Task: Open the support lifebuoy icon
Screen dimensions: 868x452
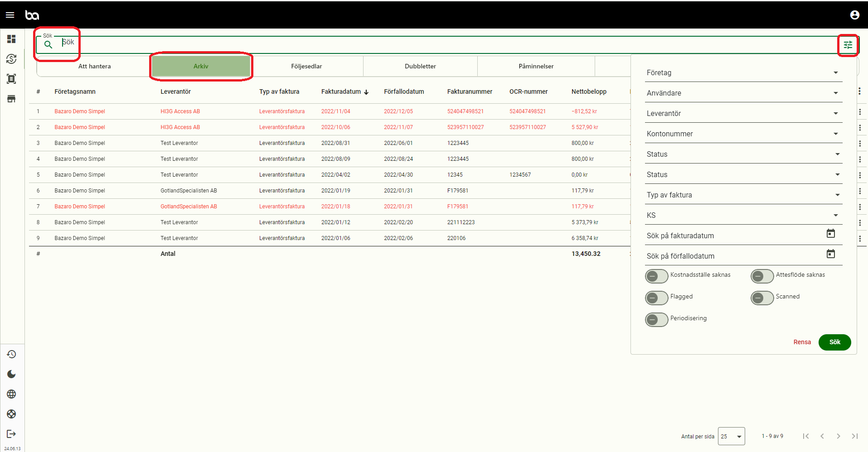Action: (x=11, y=414)
